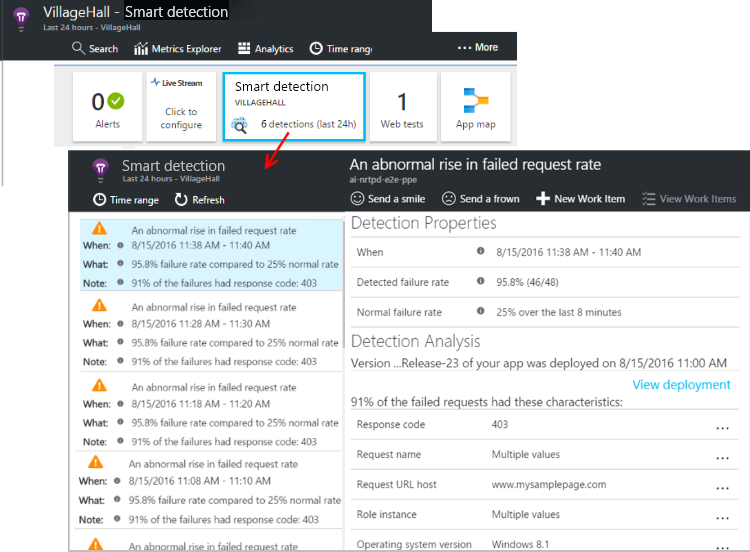Open Analytics from the top toolbar
Image resolution: width=750 pixels, height=552 pixels.
265,48
